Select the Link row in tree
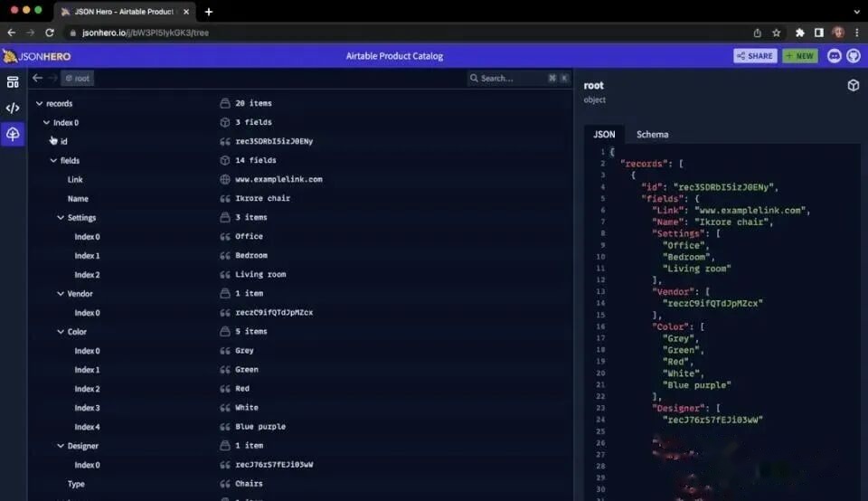 point(299,179)
